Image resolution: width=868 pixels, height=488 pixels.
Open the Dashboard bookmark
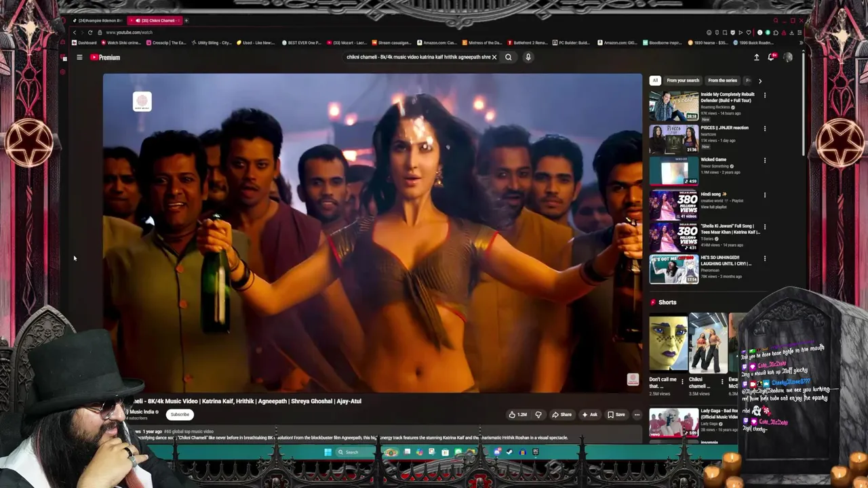(x=84, y=43)
